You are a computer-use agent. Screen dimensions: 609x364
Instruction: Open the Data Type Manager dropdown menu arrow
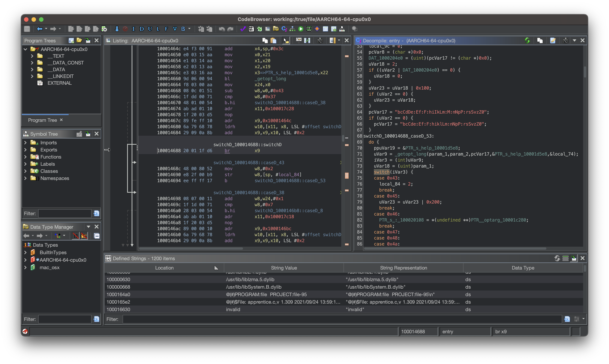pos(88,227)
